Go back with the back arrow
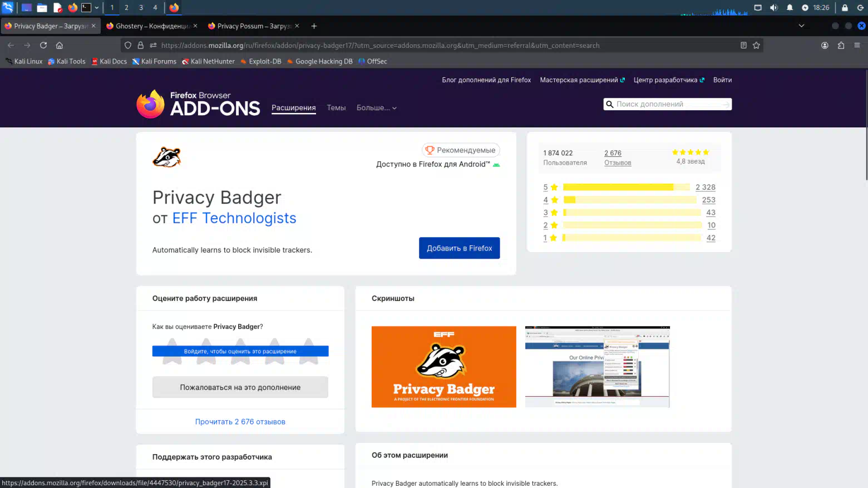This screenshot has height=488, width=868. 11,46
